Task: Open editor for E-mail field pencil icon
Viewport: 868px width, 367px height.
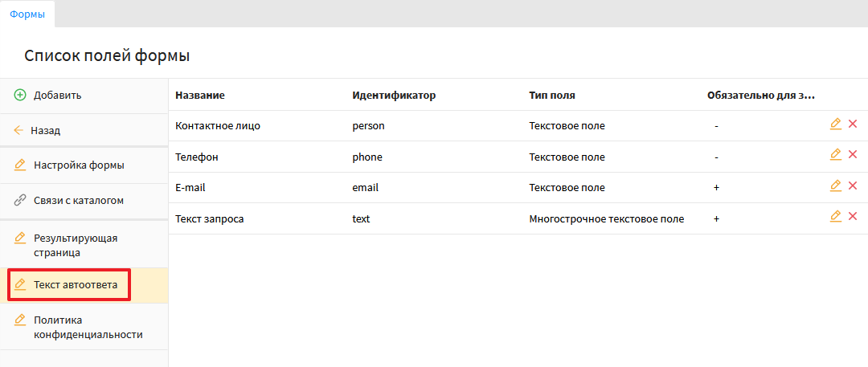Action: pyautogui.click(x=835, y=186)
